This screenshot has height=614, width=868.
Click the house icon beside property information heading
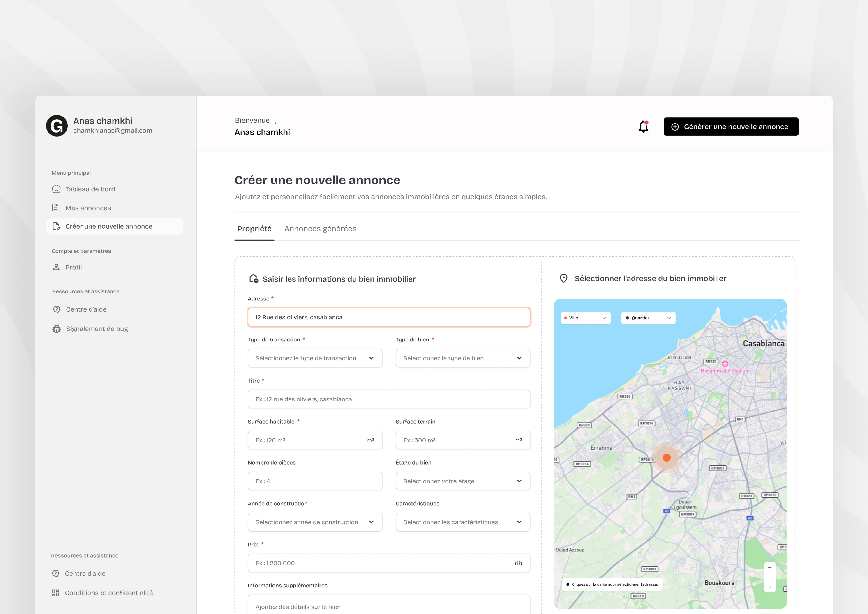tap(254, 279)
